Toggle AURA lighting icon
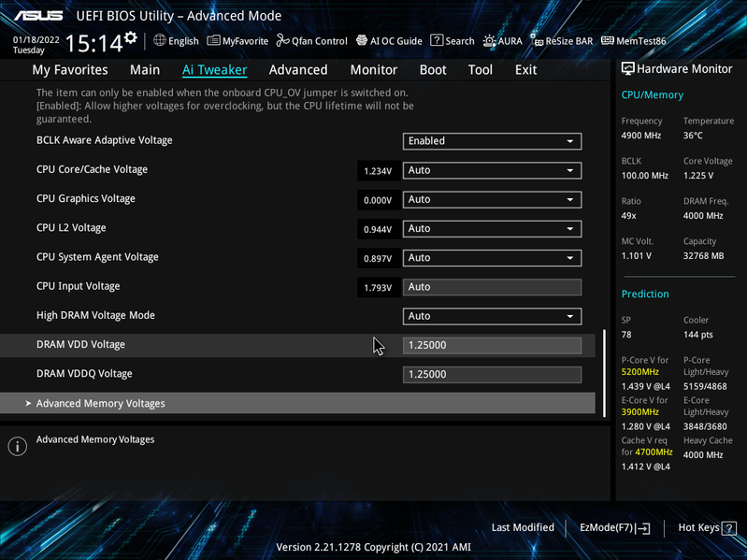Image resolution: width=747 pixels, height=560 pixels. pos(489,41)
